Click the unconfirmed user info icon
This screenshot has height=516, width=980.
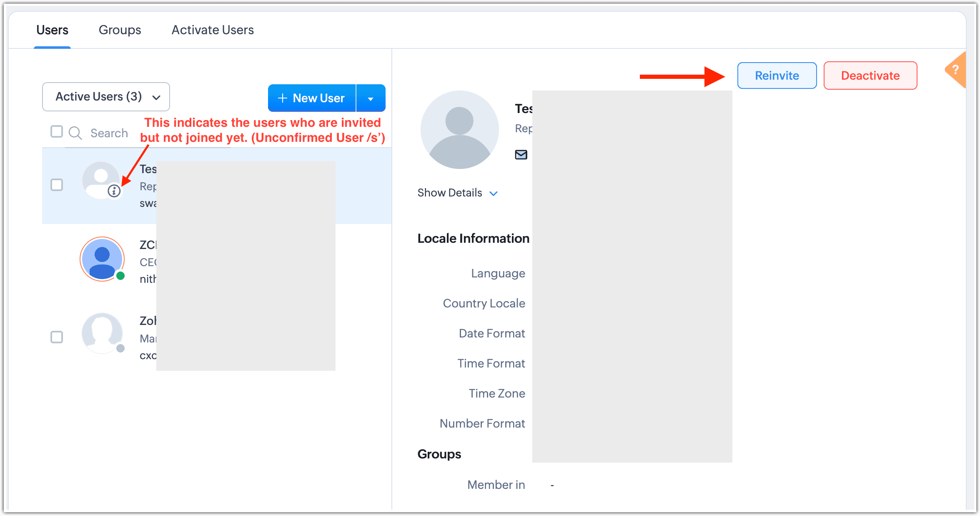tap(114, 191)
